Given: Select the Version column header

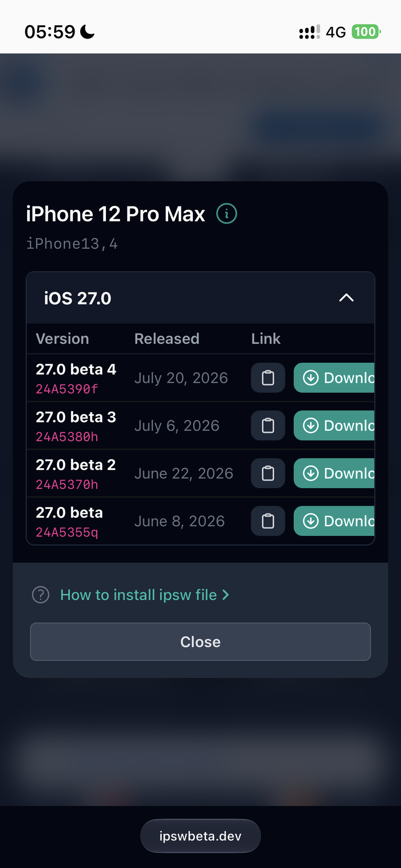Looking at the screenshot, I should pos(62,339).
